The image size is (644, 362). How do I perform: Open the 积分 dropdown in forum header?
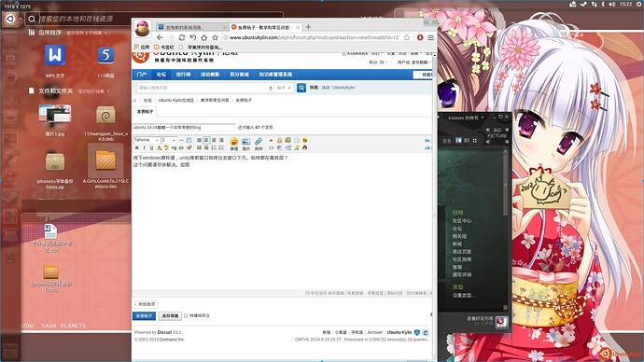pyautogui.click(x=378, y=63)
